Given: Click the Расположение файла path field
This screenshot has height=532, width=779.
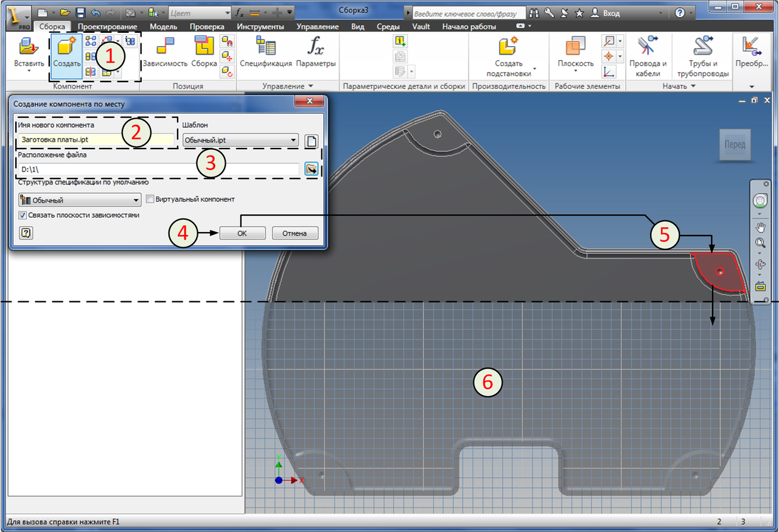Looking at the screenshot, I should (159, 169).
